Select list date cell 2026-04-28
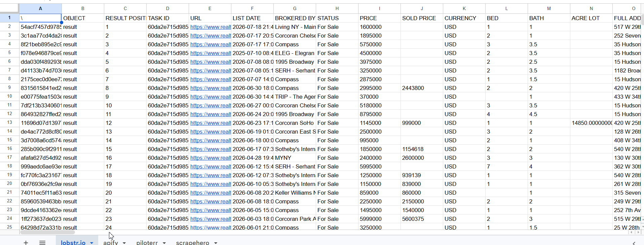Image resolution: width=644 pixels, height=245 pixels. (252, 158)
